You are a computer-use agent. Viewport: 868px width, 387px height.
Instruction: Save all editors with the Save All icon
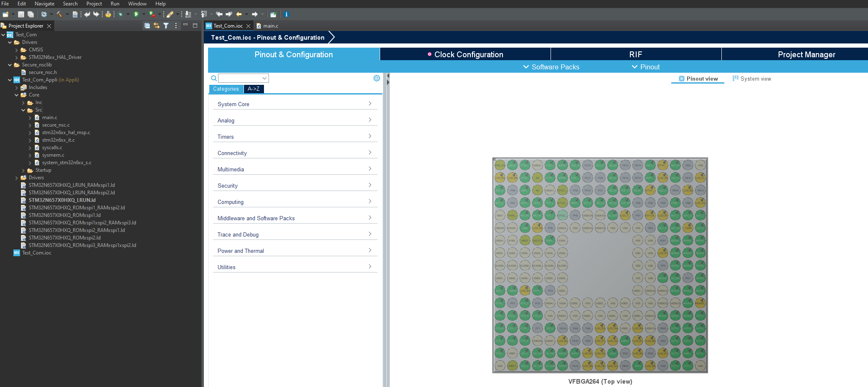coord(30,14)
